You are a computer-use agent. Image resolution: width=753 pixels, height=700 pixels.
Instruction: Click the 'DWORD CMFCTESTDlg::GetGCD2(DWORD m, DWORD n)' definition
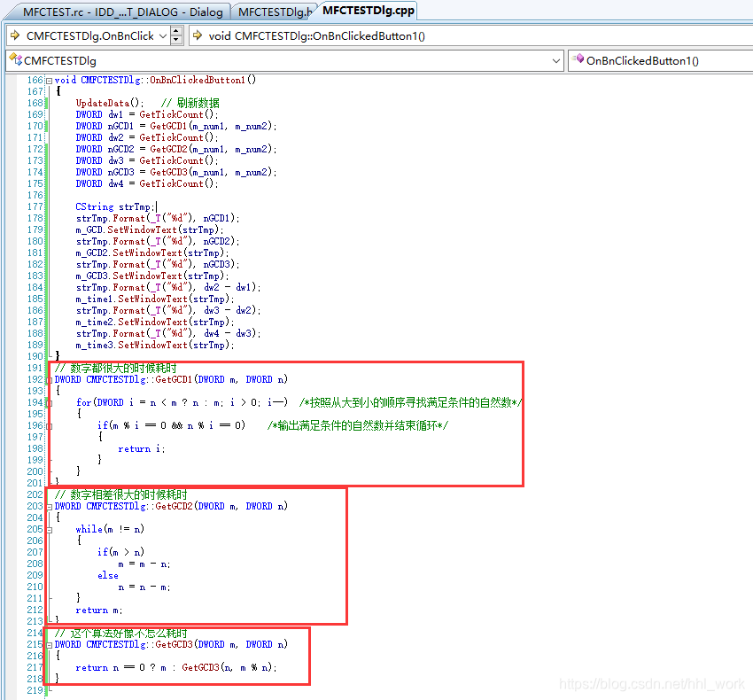[171, 506]
